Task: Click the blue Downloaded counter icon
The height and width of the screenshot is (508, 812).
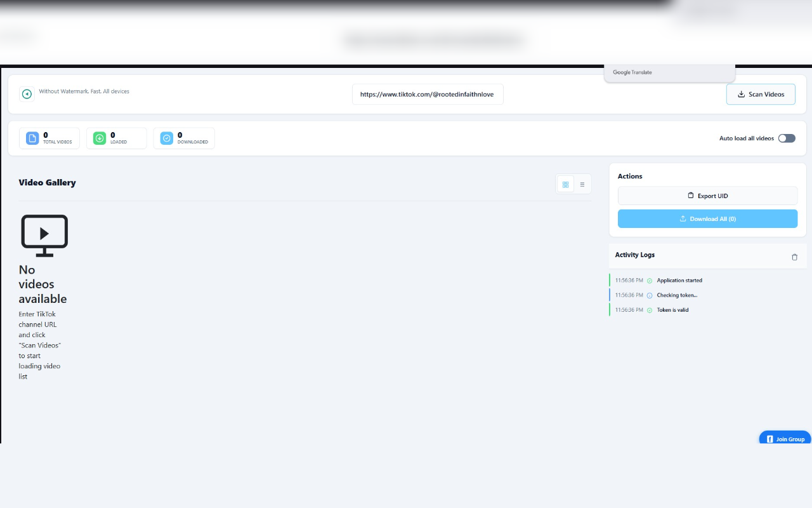Action: point(166,138)
